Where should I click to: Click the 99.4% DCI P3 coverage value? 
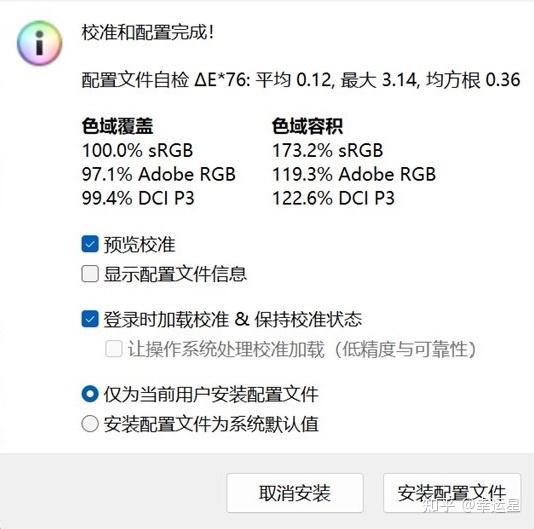click(138, 198)
